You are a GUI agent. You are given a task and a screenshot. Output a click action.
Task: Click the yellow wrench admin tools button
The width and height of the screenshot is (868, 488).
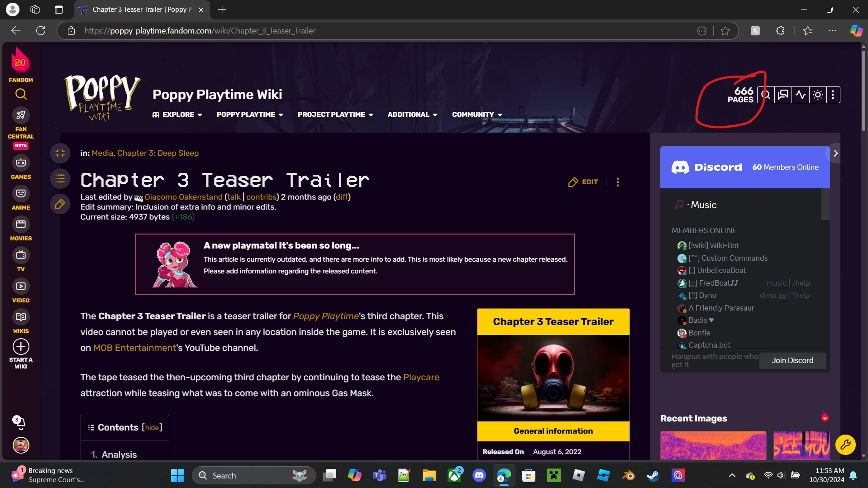845,445
